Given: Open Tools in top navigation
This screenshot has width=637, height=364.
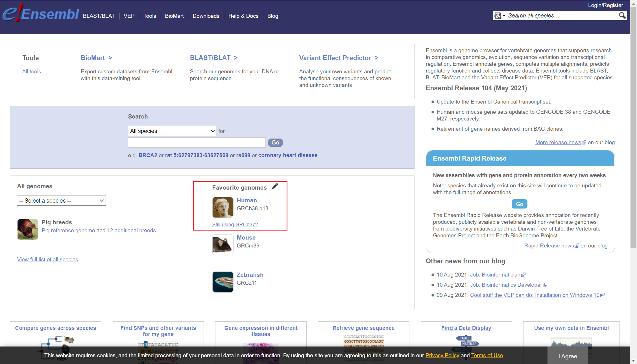Looking at the screenshot, I should point(150,16).
